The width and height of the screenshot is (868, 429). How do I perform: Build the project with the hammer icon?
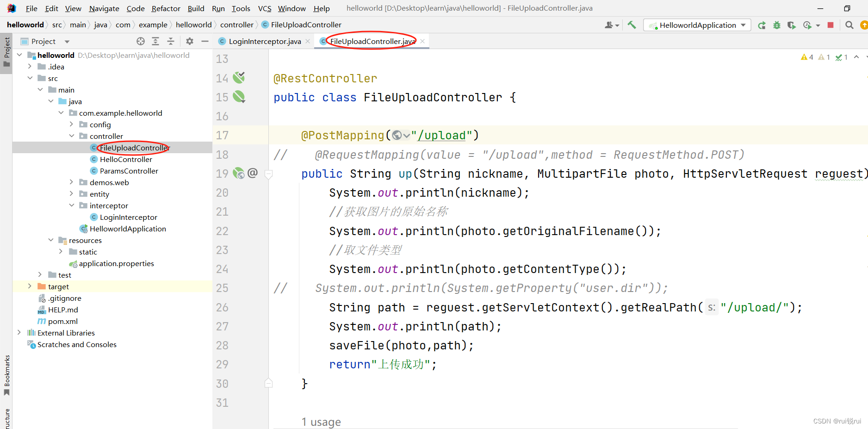point(632,25)
